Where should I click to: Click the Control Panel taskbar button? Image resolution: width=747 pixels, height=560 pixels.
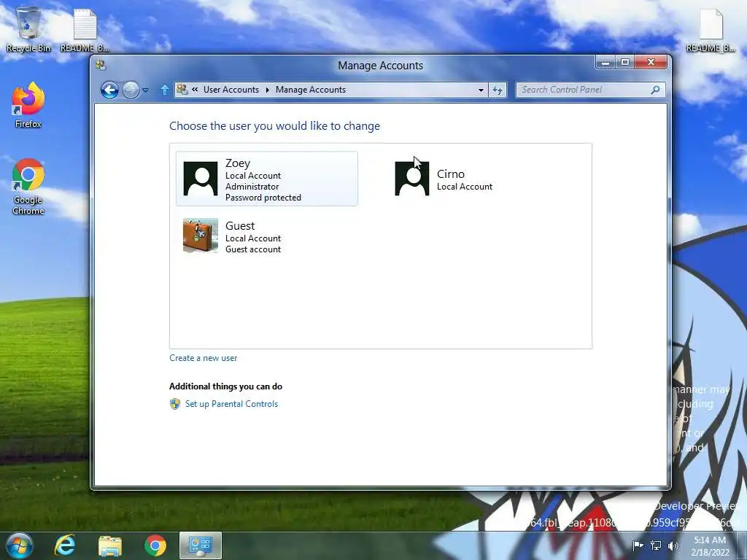201,545
